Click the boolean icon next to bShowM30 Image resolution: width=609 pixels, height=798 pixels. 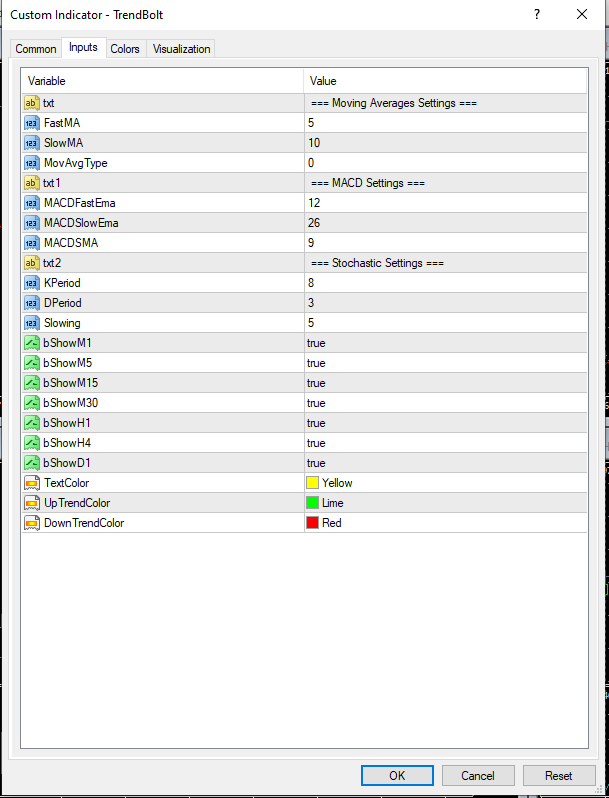32,403
